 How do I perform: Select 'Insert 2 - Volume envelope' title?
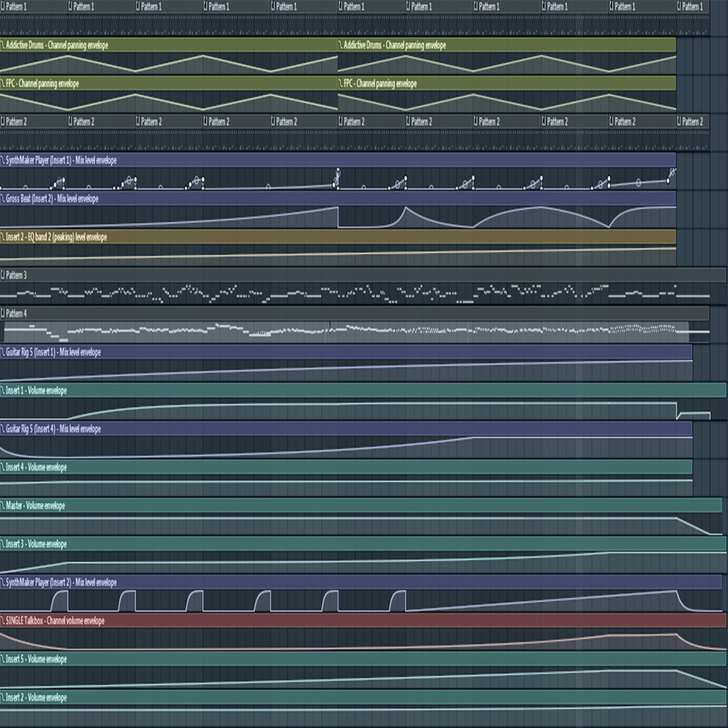36,697
